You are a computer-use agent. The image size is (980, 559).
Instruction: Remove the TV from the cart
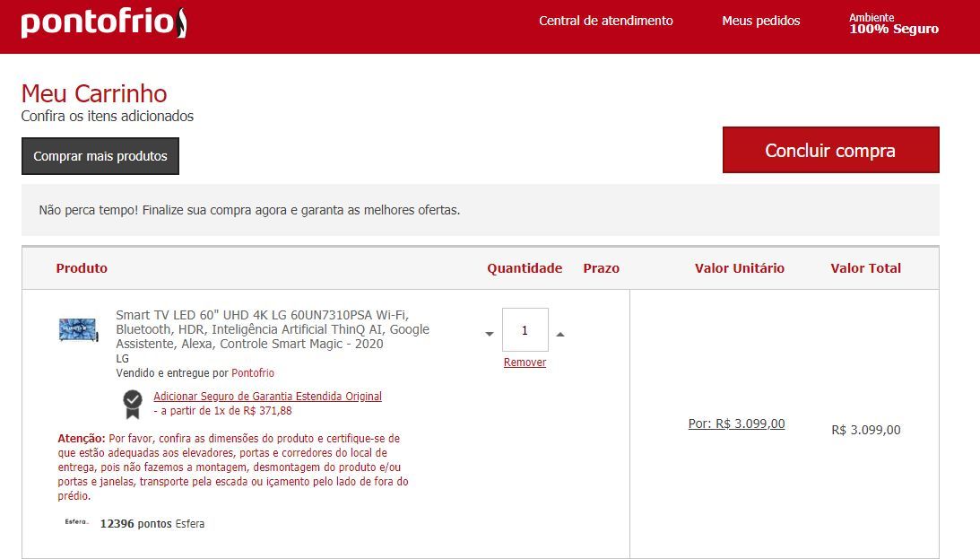(525, 362)
